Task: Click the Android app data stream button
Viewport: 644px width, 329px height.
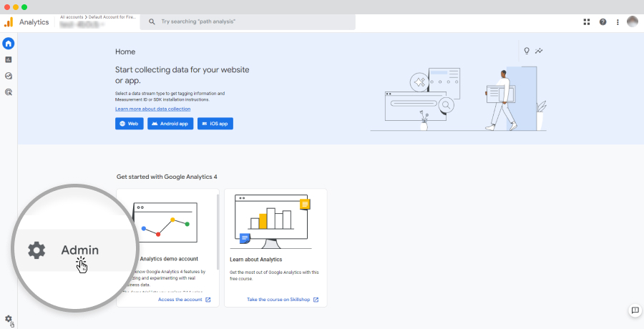Action: pyautogui.click(x=170, y=124)
